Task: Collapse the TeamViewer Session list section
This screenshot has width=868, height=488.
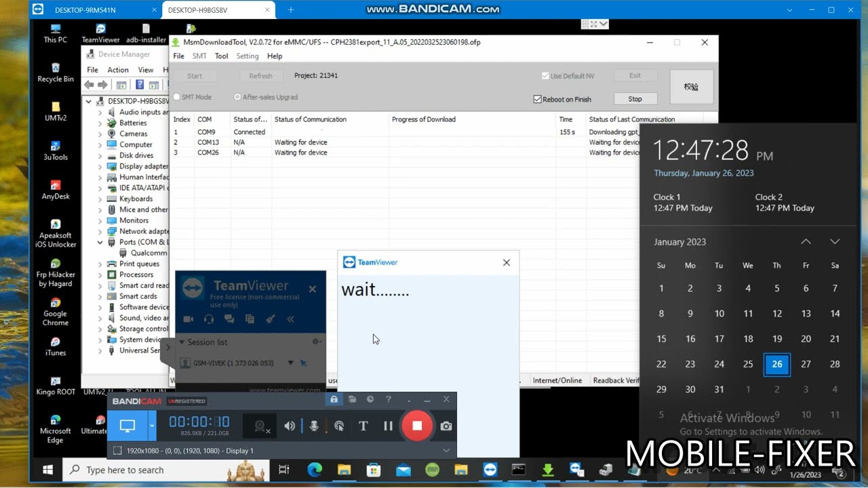Action: coord(182,342)
